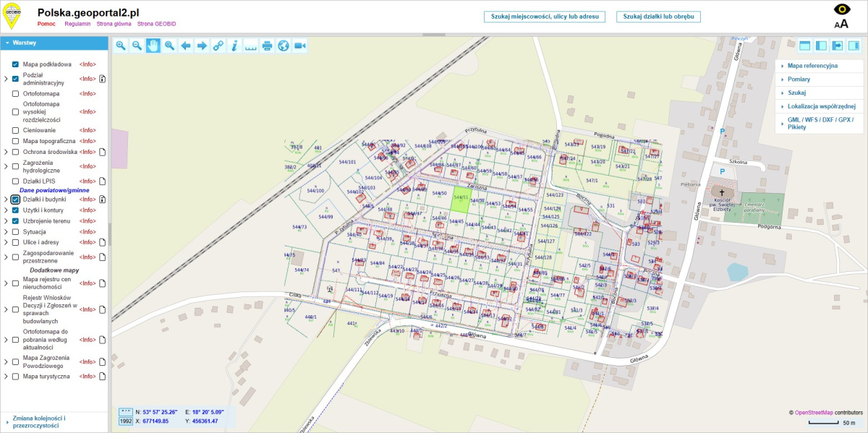Open the globe icon in toolbar
The image size is (868, 433).
click(x=284, y=46)
